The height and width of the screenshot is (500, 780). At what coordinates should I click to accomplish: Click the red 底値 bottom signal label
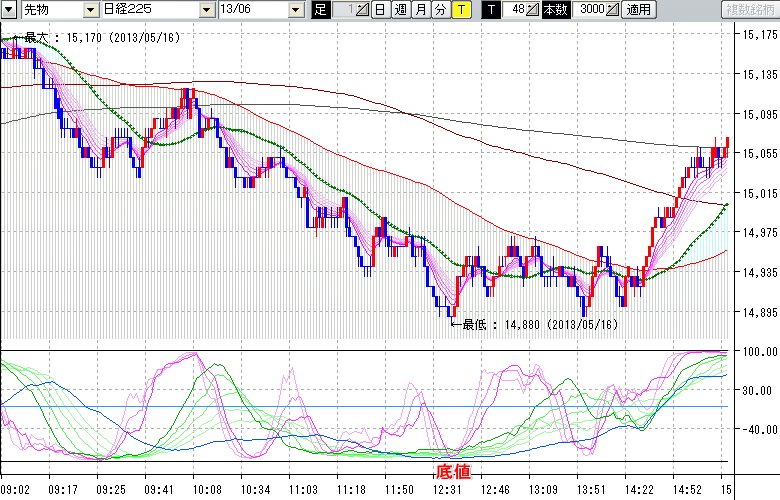tap(451, 470)
